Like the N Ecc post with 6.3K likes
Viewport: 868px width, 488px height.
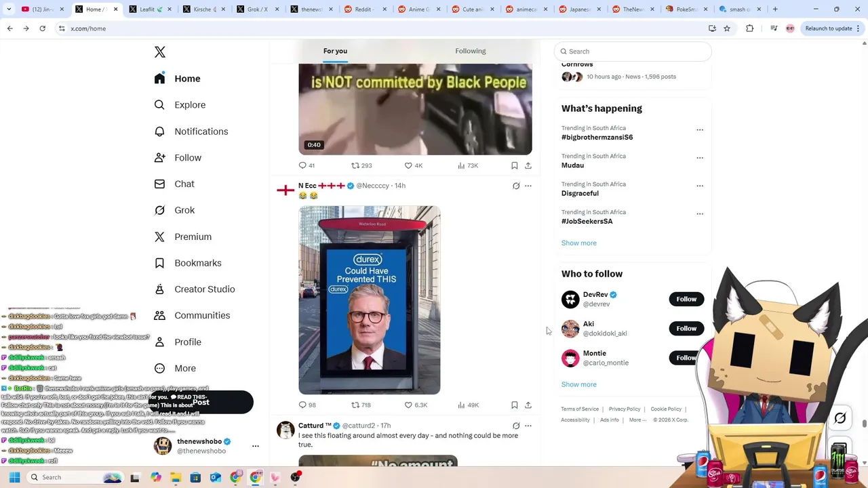point(416,405)
